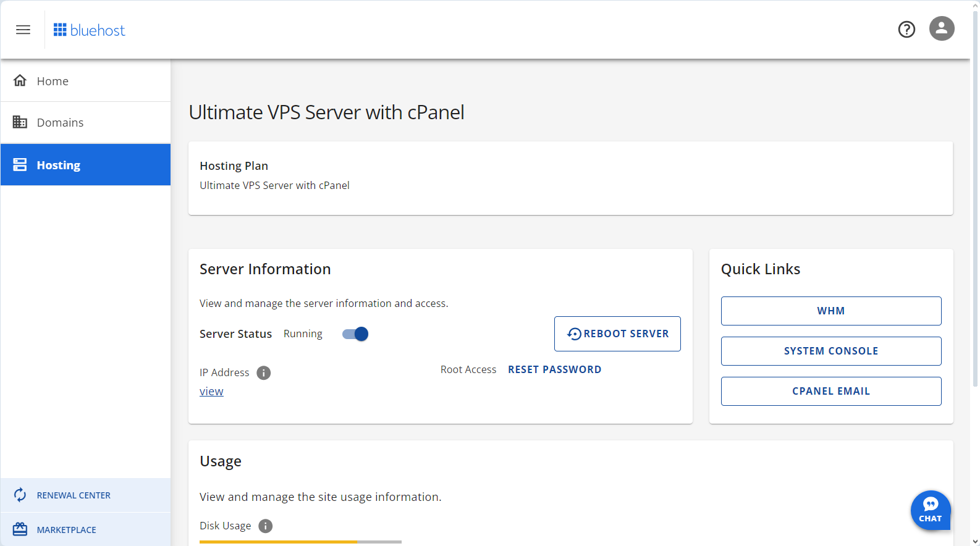The image size is (980, 546).
Task: Click scrollbar down arrow
Action: coord(975,541)
